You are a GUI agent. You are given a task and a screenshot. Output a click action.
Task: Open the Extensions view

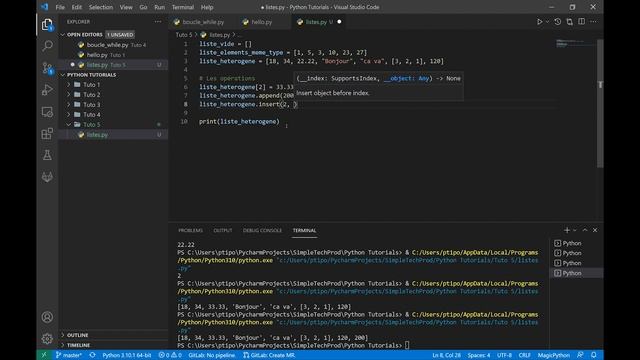pos(47,133)
